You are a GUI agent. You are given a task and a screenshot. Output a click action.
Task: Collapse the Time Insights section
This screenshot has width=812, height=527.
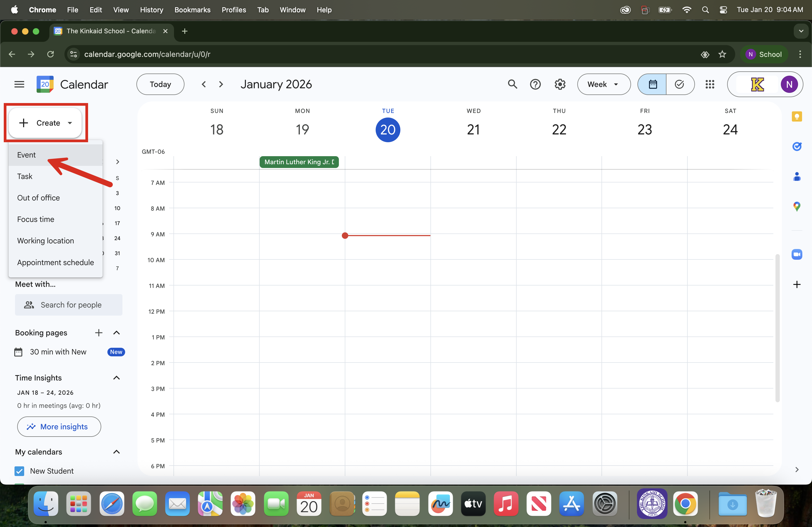click(116, 378)
